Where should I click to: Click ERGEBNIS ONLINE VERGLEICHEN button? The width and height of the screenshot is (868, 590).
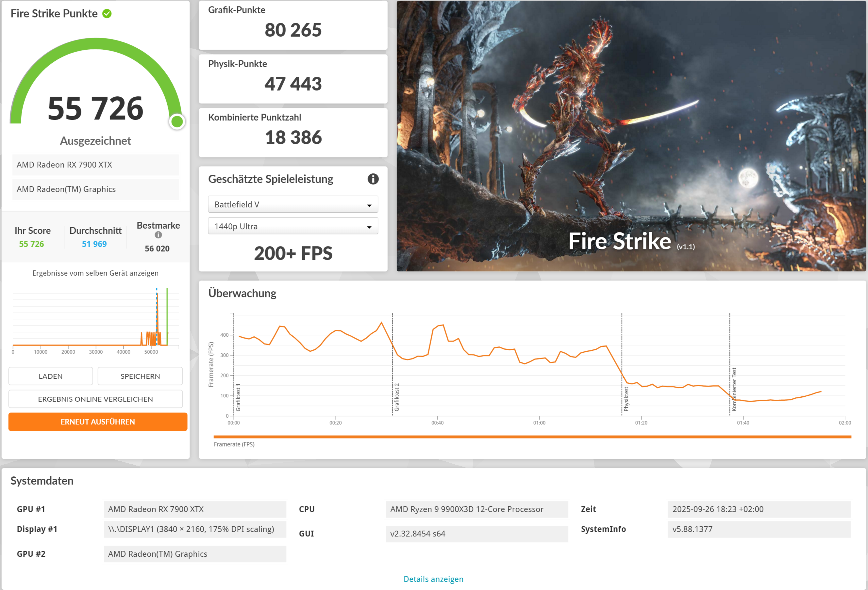(96, 399)
